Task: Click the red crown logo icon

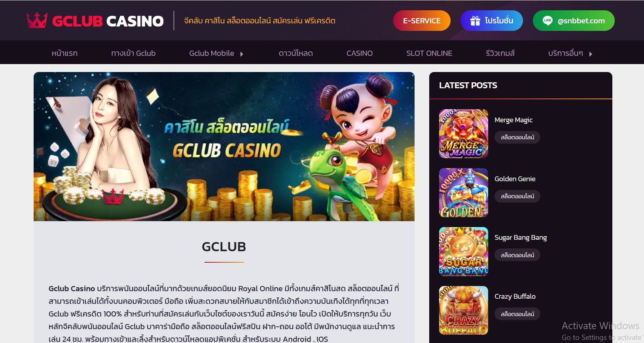Action: [x=37, y=20]
